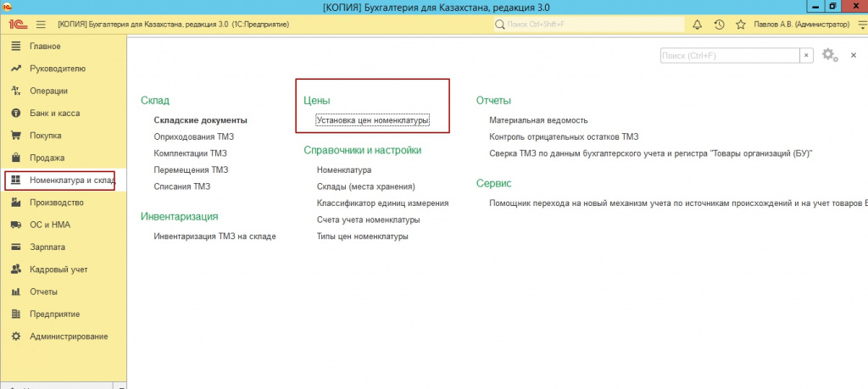
Task: Open Материальная ведомость report
Action: (x=538, y=120)
